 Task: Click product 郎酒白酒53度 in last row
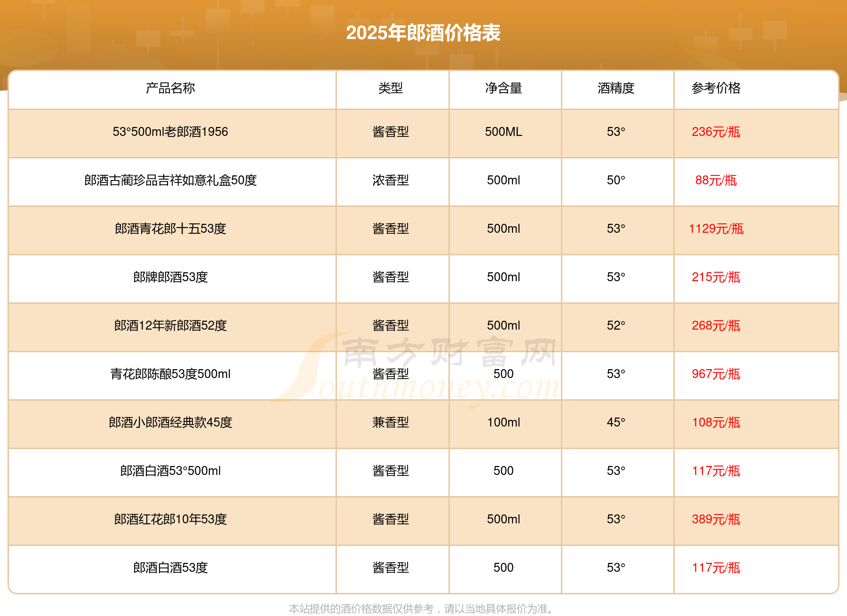[x=170, y=568]
